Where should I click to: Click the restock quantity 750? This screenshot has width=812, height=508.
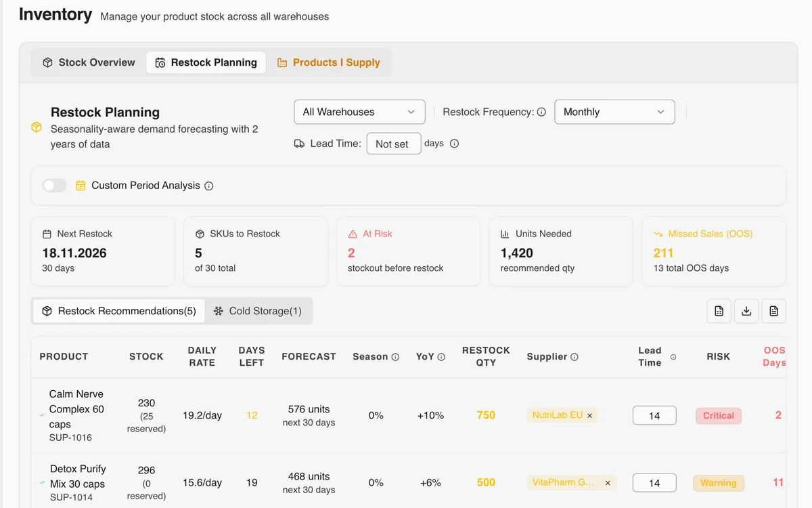click(486, 415)
